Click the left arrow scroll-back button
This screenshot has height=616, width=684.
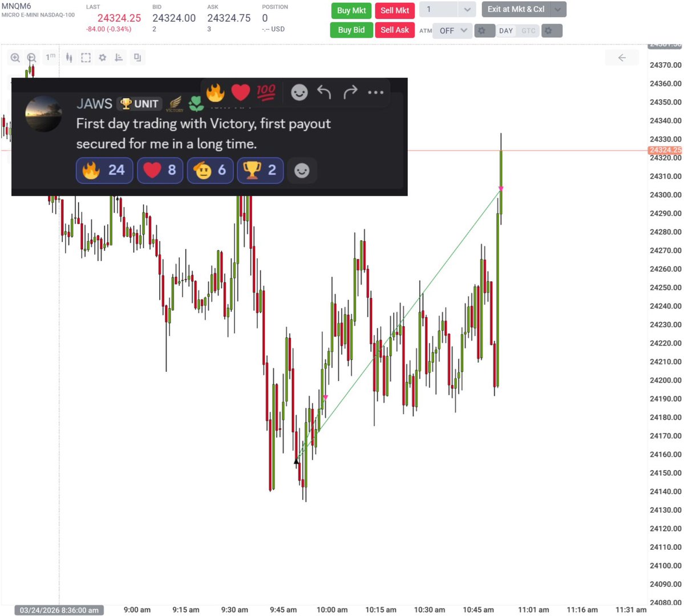point(622,58)
